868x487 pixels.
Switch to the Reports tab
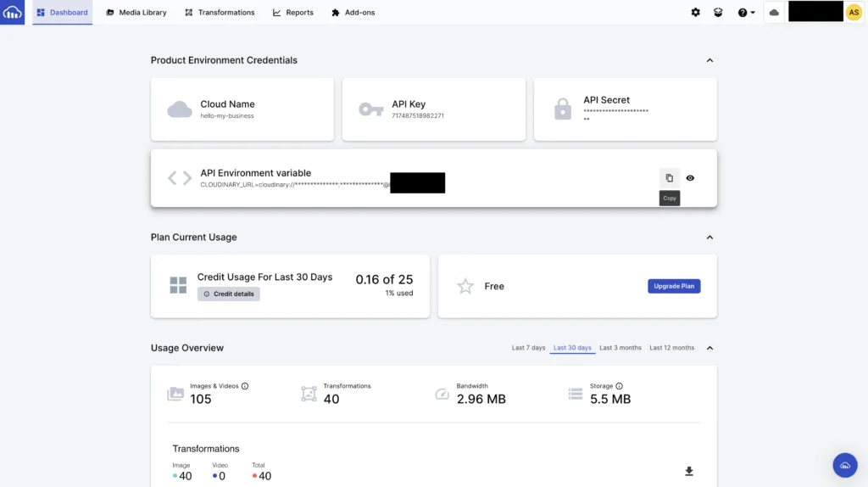click(x=292, y=12)
